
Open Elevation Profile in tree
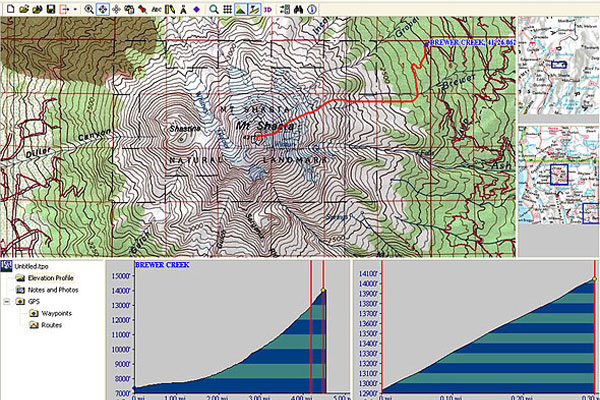51,278
